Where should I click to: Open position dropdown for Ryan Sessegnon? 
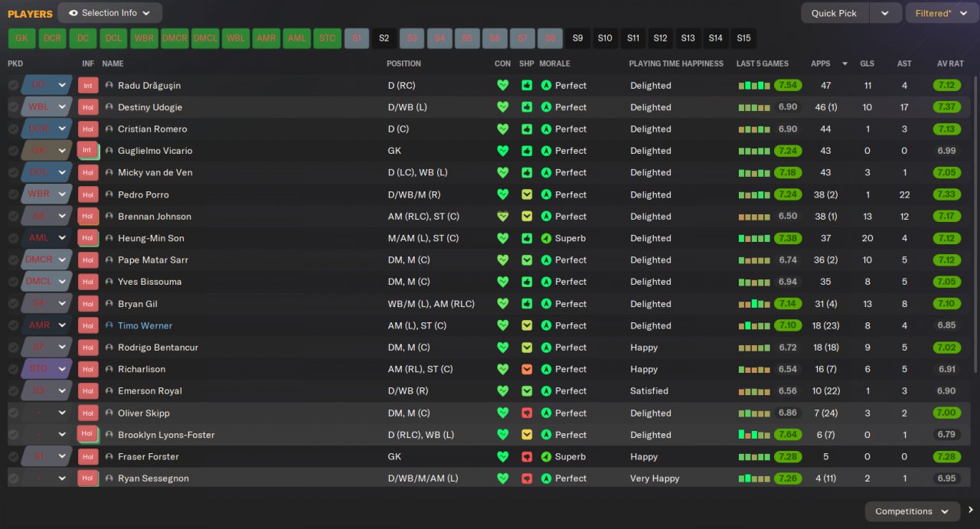coord(62,478)
